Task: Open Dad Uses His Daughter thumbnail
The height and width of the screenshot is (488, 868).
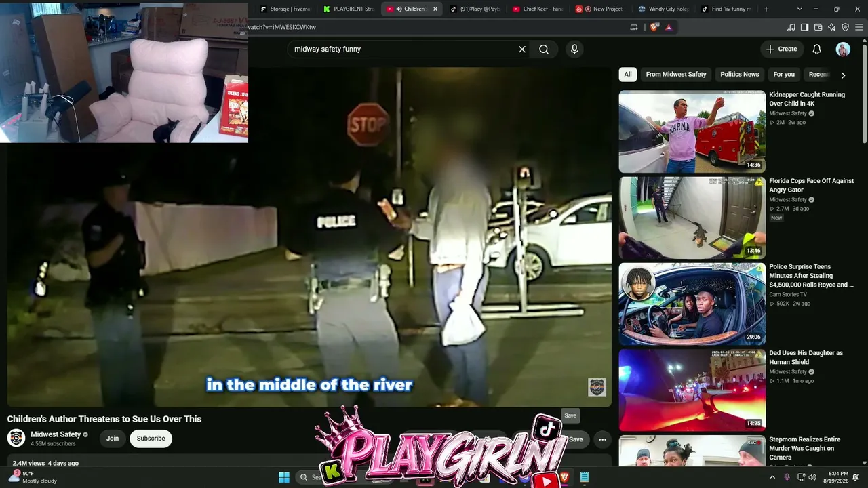Action: pos(692,390)
